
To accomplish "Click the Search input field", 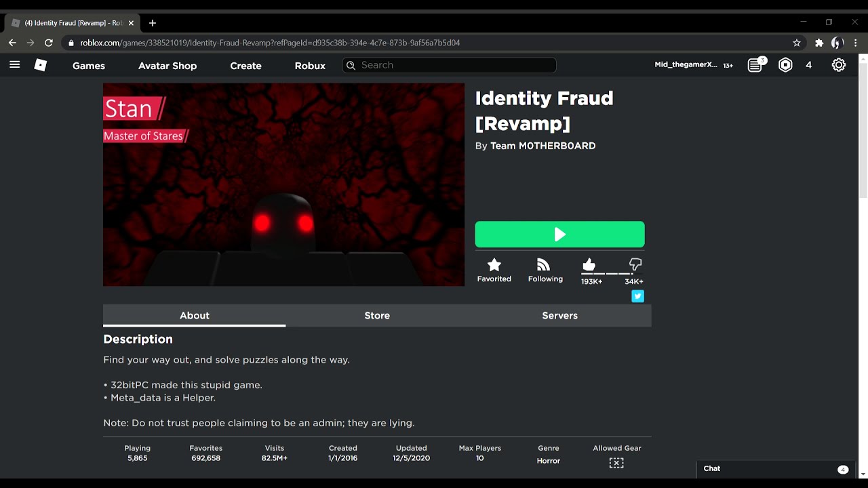I will click(x=450, y=65).
